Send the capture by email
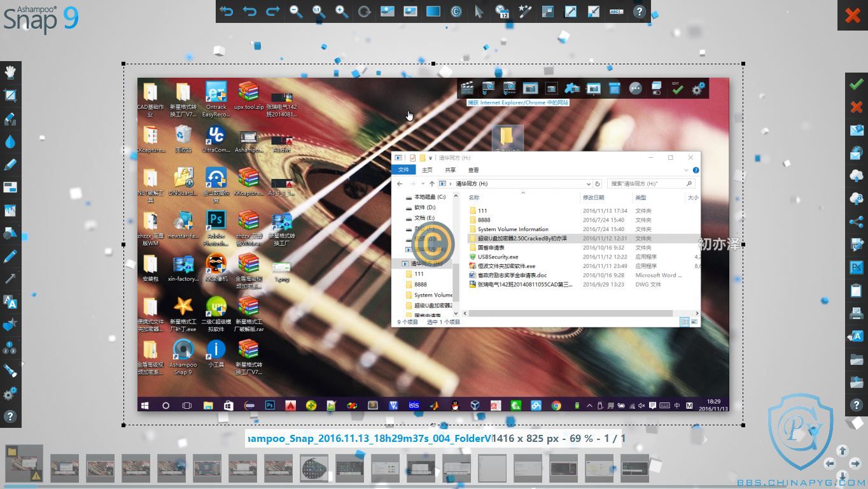 tap(857, 130)
